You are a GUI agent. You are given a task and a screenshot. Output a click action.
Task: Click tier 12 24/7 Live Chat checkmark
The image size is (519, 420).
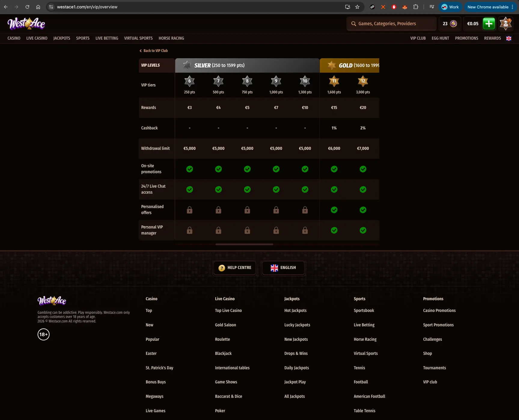[363, 189]
